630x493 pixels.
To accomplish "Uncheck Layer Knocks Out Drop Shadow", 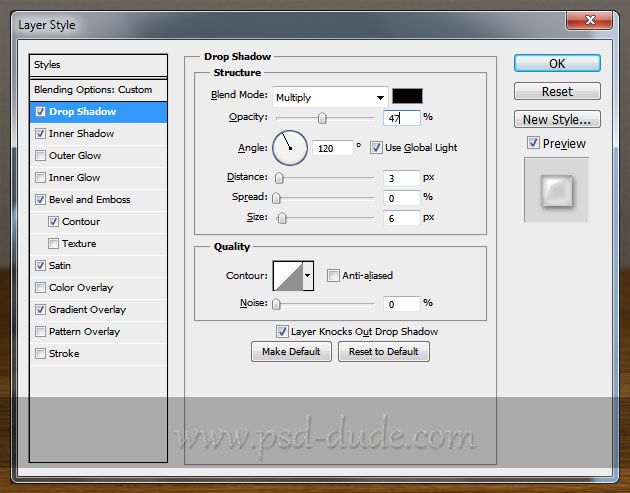I will click(282, 331).
